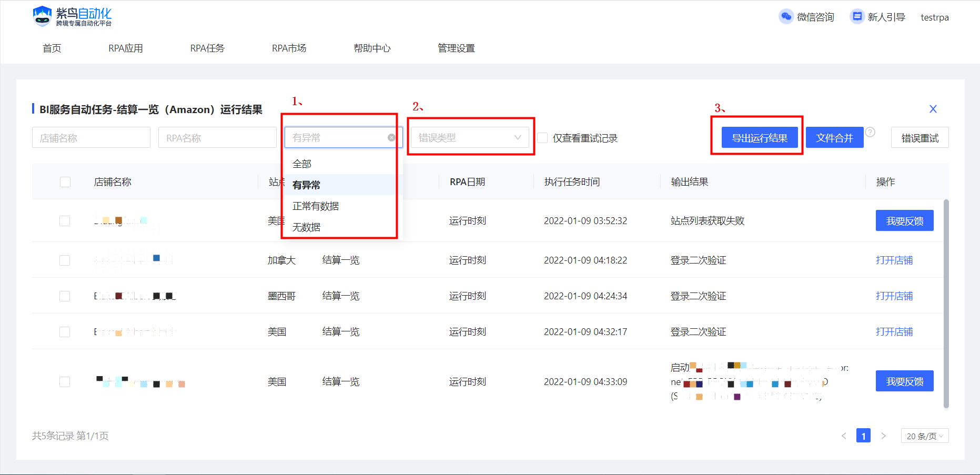Open the 错误类型 dropdown
The image size is (980, 475).
470,138
